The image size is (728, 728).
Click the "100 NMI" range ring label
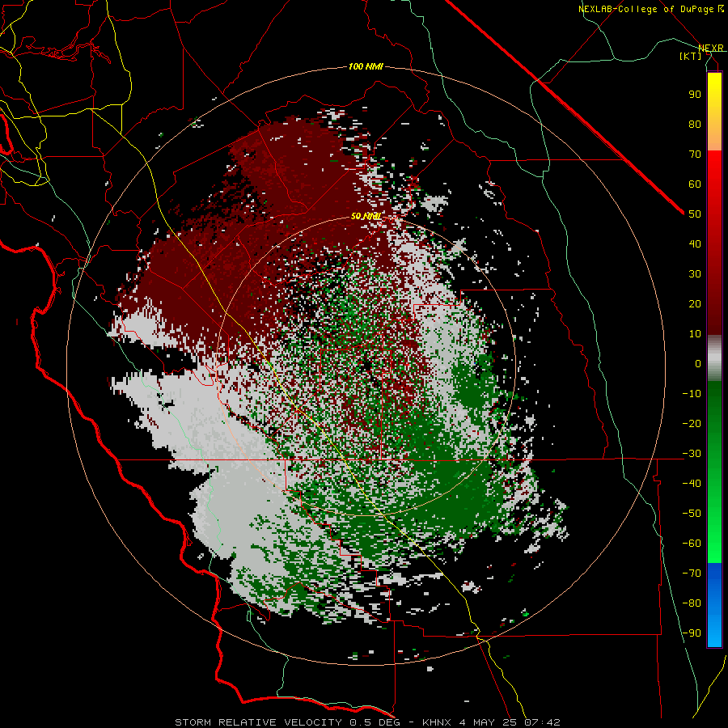click(x=366, y=66)
